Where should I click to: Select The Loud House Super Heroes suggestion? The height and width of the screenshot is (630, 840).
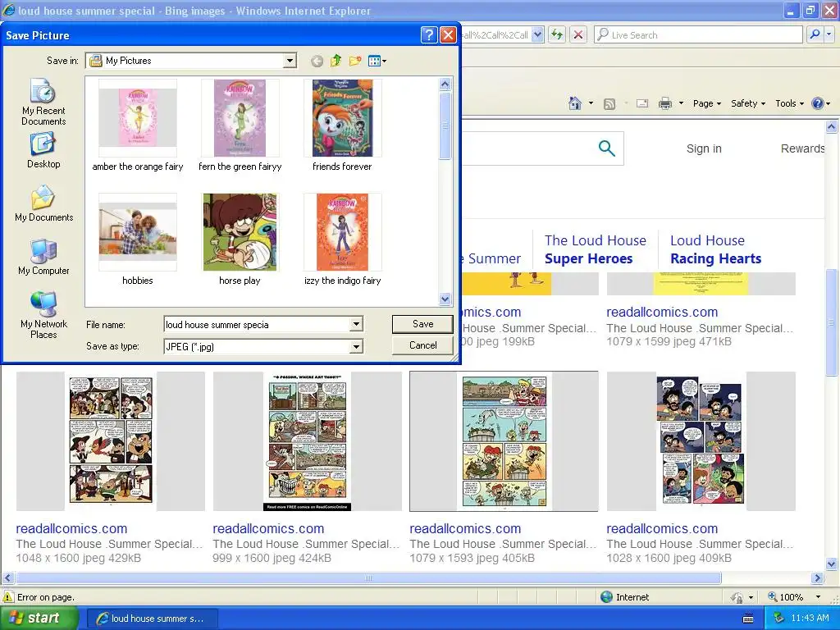pos(596,249)
